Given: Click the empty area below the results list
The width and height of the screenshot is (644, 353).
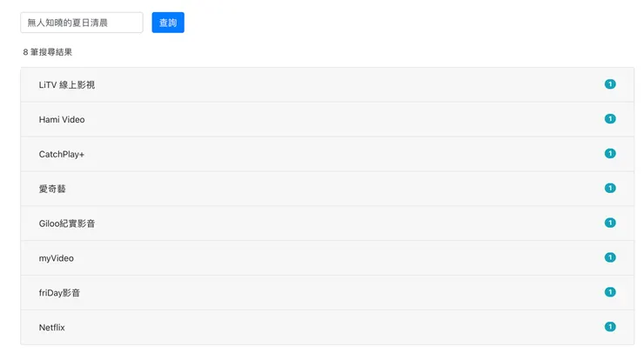Looking at the screenshot, I should [322, 349].
